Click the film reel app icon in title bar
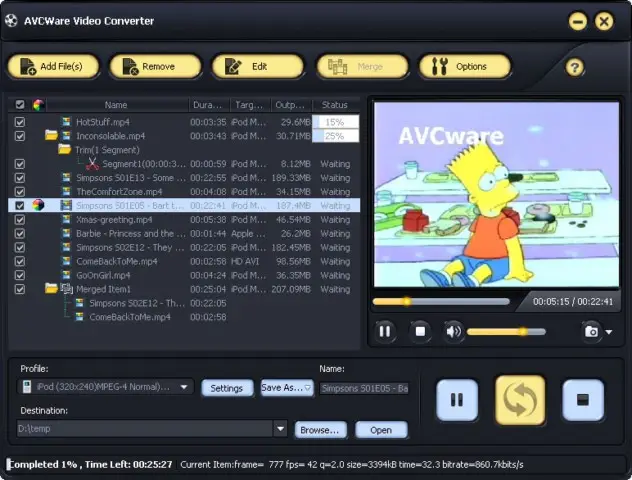This screenshot has width=632, height=480. 11,21
